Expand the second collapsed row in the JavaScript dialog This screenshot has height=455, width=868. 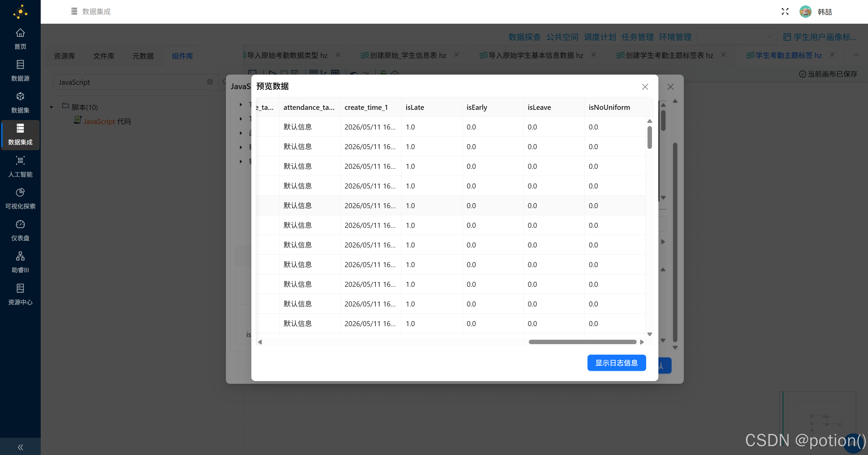pyautogui.click(x=241, y=119)
